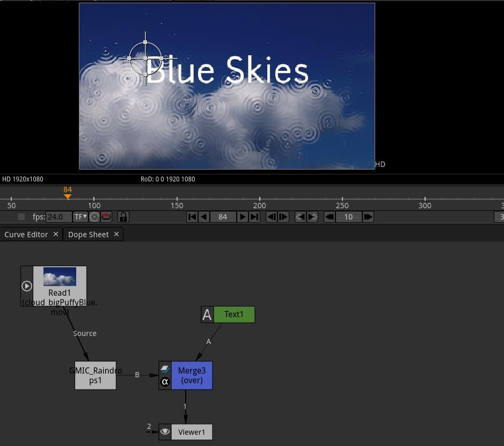504x446 pixels.
Task: Switch to the Curve Editor tab
Action: point(26,235)
